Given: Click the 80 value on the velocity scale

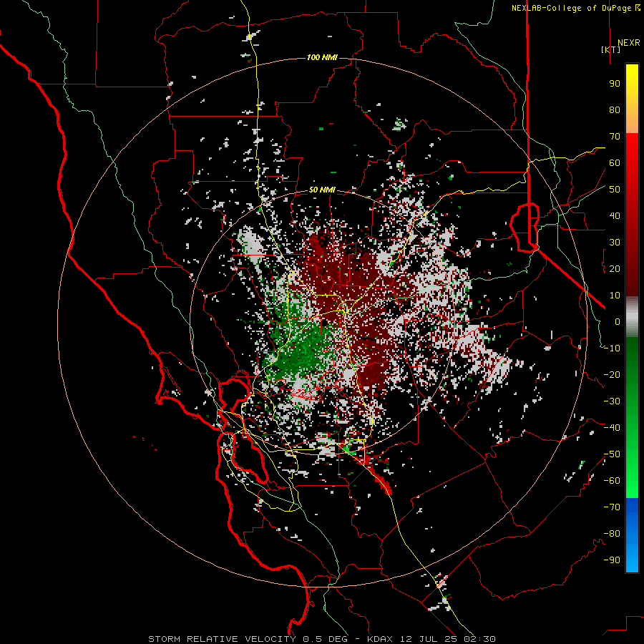Looking at the screenshot, I should 615,109.
